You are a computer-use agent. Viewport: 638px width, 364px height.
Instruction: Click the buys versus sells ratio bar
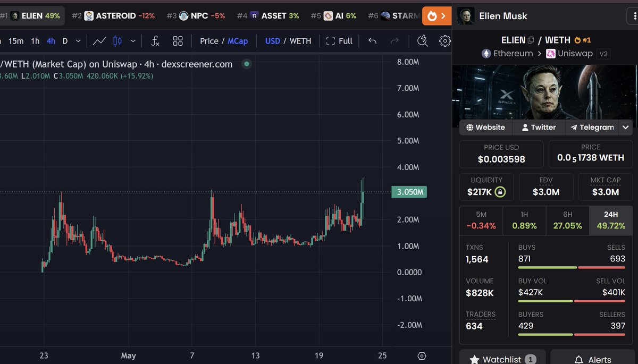coord(572,267)
